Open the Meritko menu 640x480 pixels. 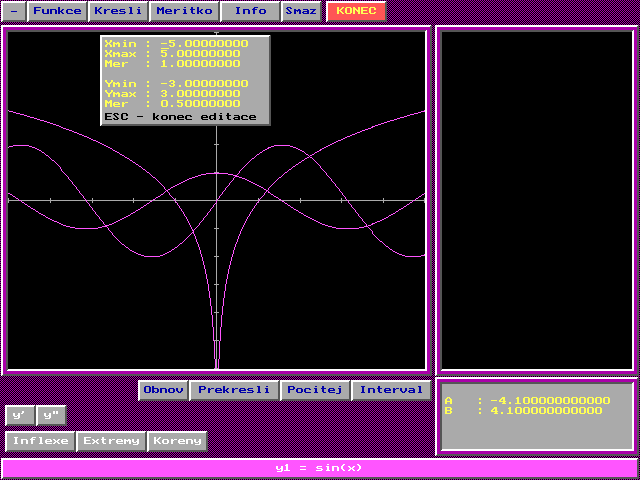pos(184,11)
